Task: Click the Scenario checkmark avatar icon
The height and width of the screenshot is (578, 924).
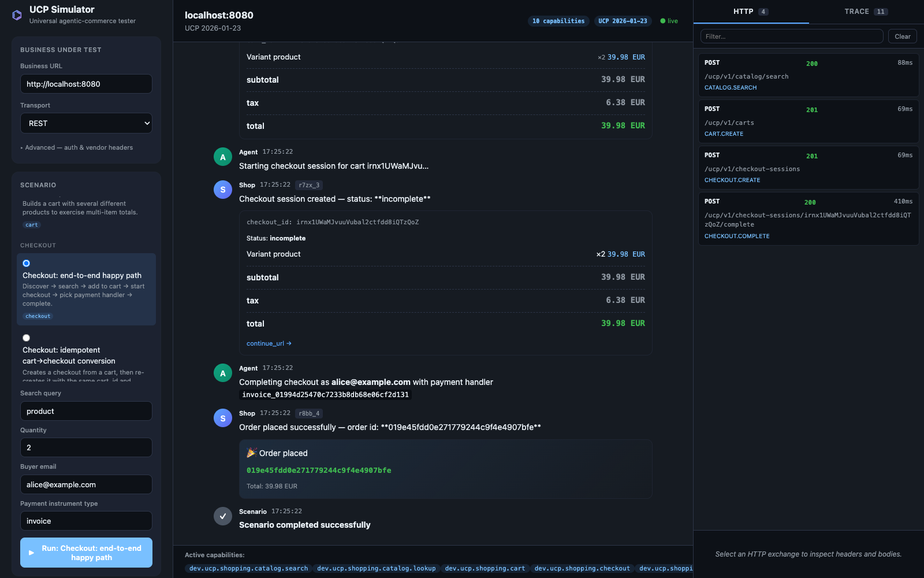Action: pos(223,516)
